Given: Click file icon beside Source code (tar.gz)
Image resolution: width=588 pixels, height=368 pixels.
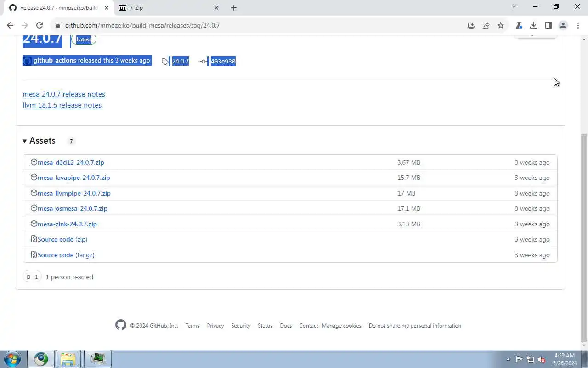Looking at the screenshot, I should pyautogui.click(x=34, y=254).
